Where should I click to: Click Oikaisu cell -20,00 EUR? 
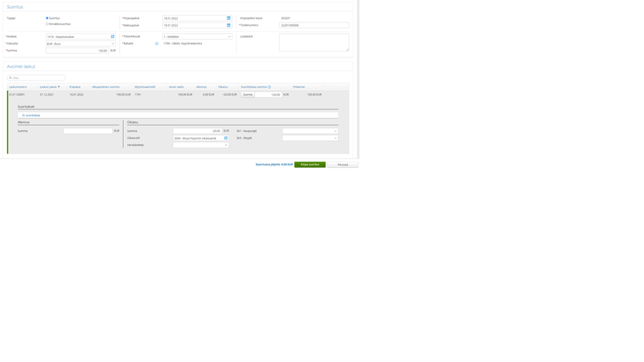point(229,95)
